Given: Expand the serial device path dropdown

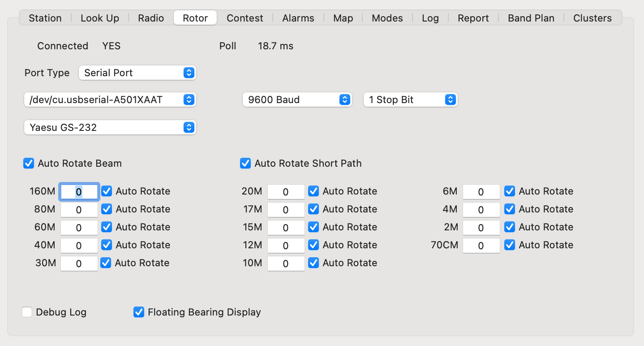Looking at the screenshot, I should tap(110, 100).
